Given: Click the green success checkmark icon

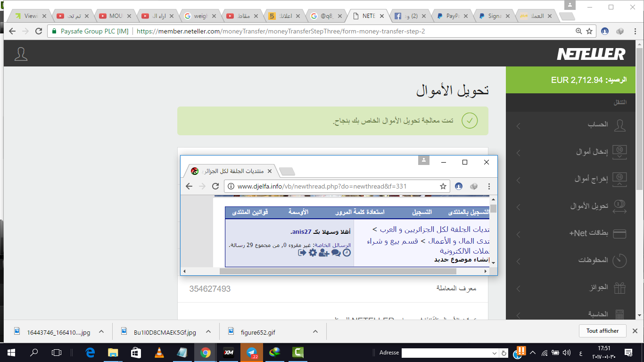Looking at the screenshot, I should click(470, 121).
